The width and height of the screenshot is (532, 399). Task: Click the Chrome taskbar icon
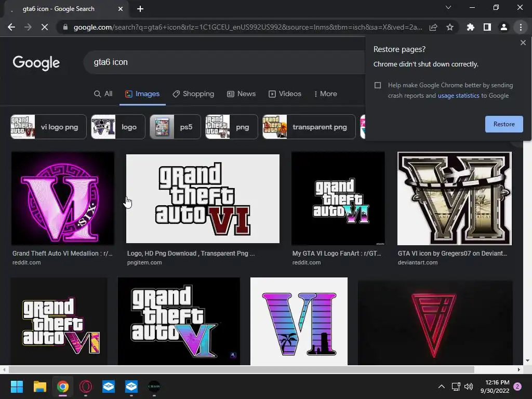(x=63, y=387)
